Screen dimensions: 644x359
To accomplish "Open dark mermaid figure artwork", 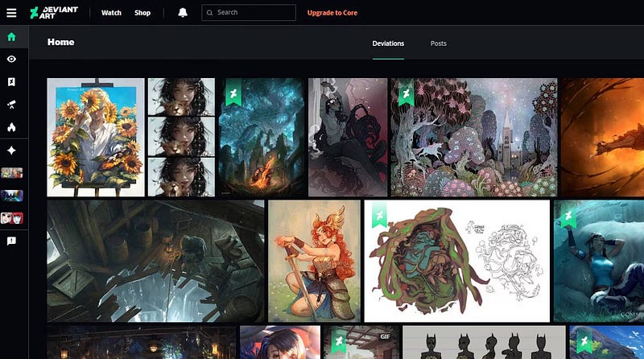I will 348,138.
